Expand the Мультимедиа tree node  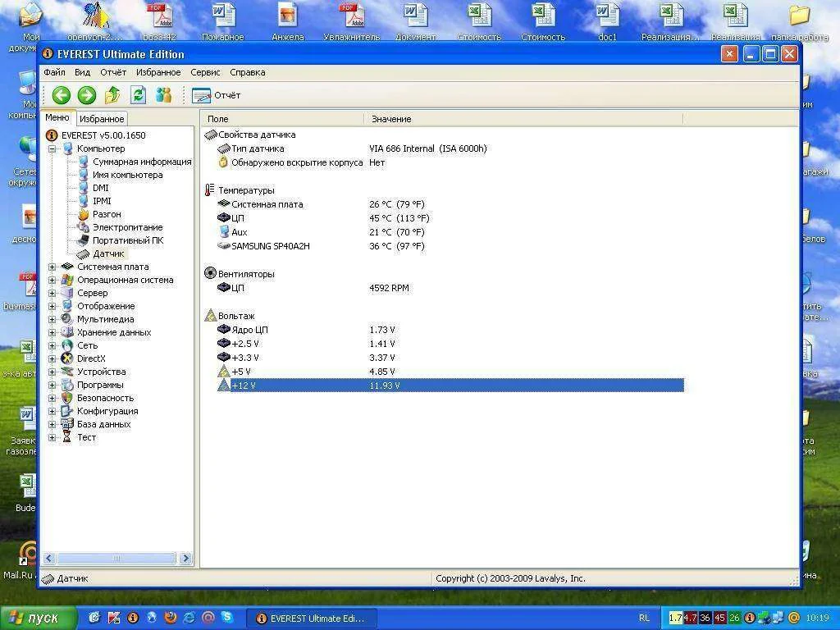point(52,319)
